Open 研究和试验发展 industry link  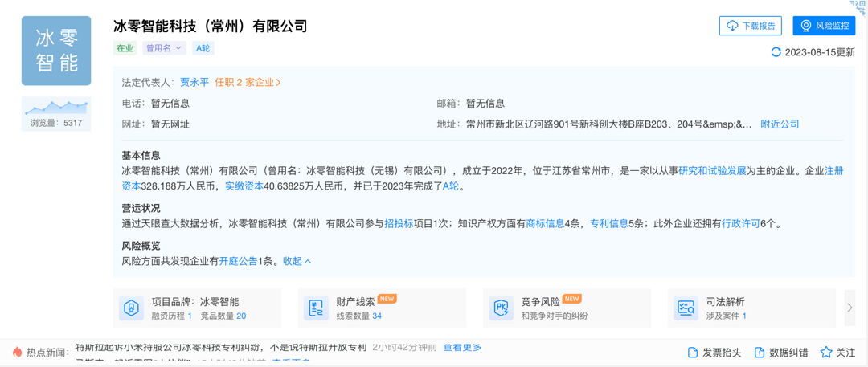[713, 171]
